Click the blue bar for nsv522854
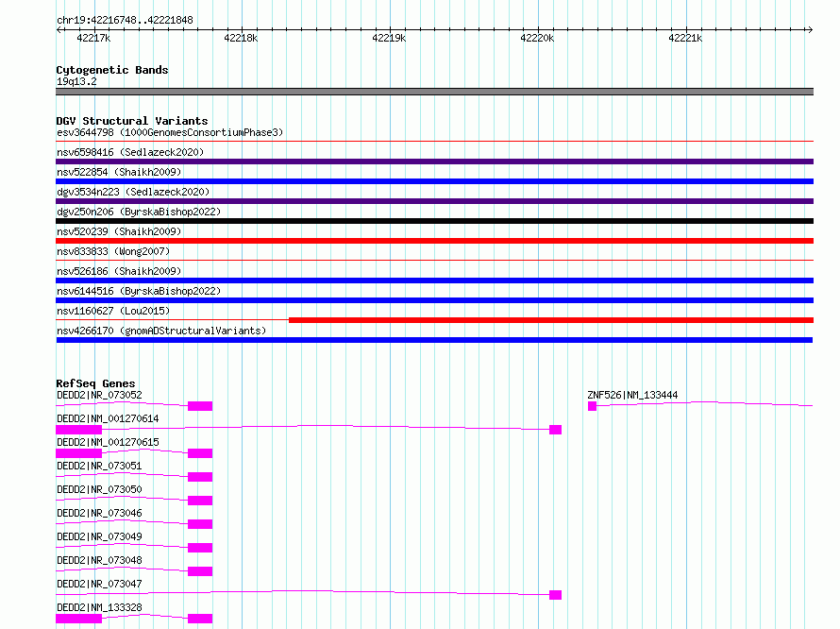 point(434,181)
